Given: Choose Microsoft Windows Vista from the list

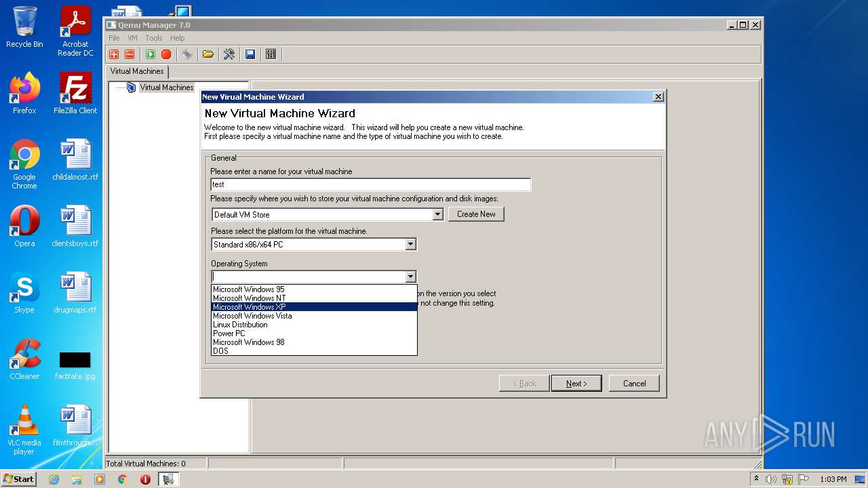Looking at the screenshot, I should click(x=314, y=316).
